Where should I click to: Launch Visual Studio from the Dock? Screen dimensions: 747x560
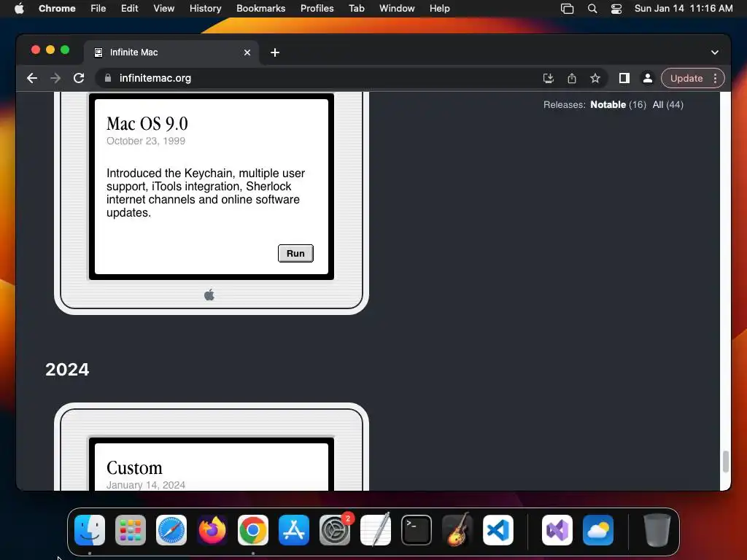557,530
